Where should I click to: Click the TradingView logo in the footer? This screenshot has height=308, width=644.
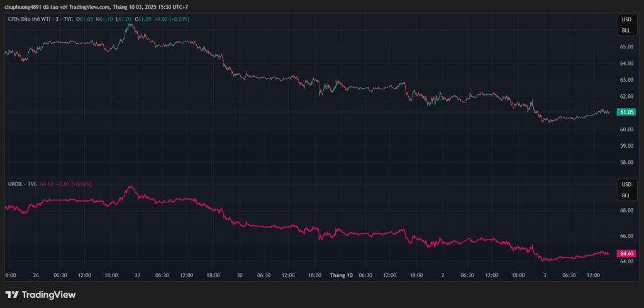coord(40,294)
